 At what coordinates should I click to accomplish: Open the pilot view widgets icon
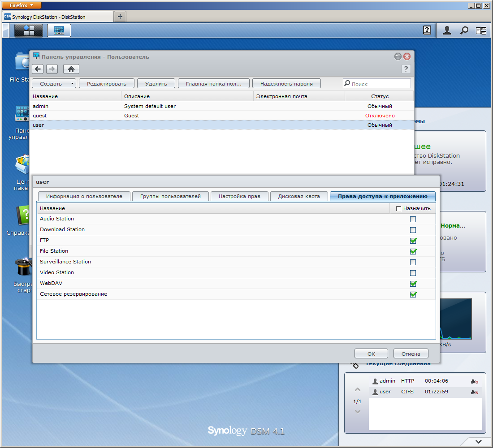tap(481, 30)
